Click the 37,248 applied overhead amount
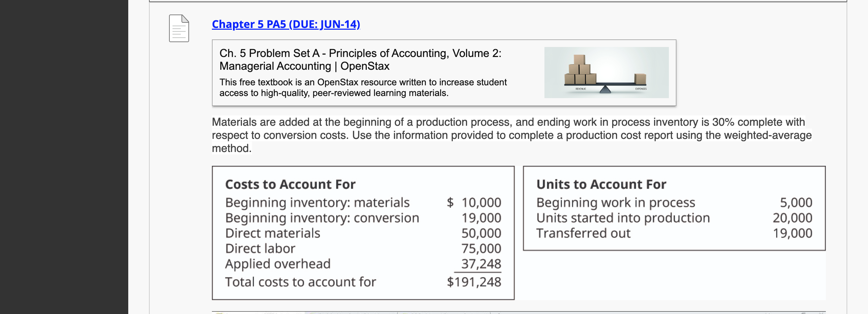This screenshot has width=868, height=314. (481, 264)
